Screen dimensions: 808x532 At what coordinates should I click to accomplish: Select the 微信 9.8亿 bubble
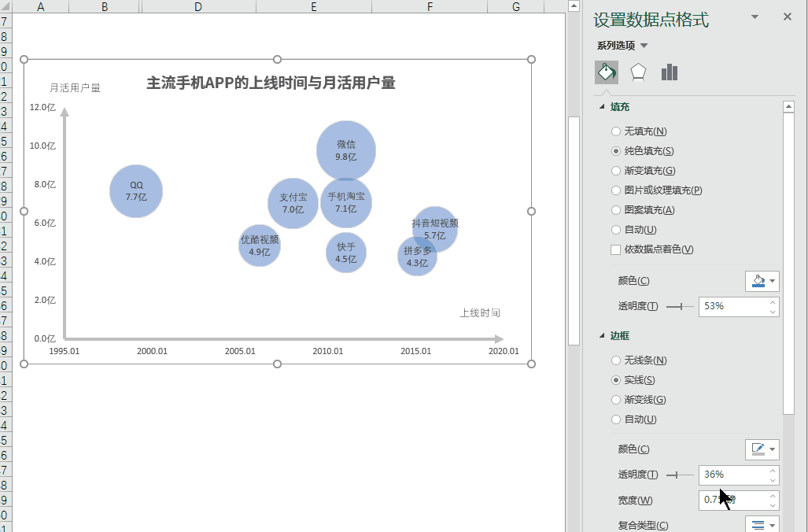pyautogui.click(x=345, y=150)
